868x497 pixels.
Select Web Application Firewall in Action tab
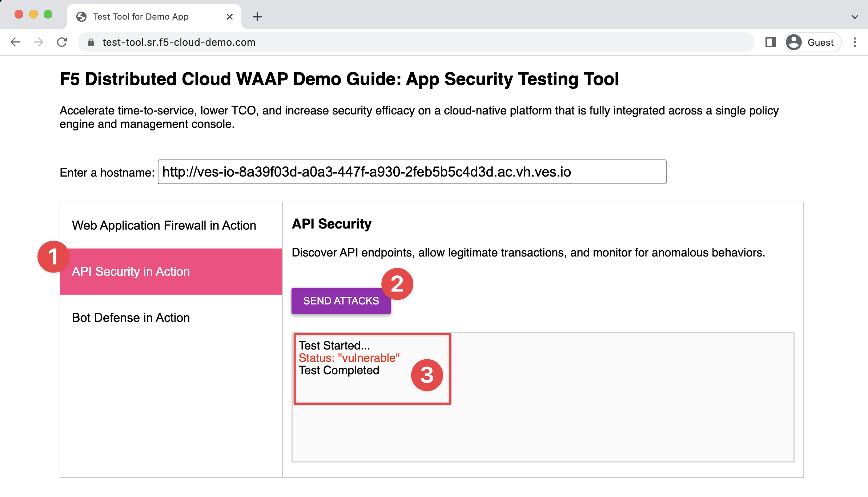coord(164,225)
